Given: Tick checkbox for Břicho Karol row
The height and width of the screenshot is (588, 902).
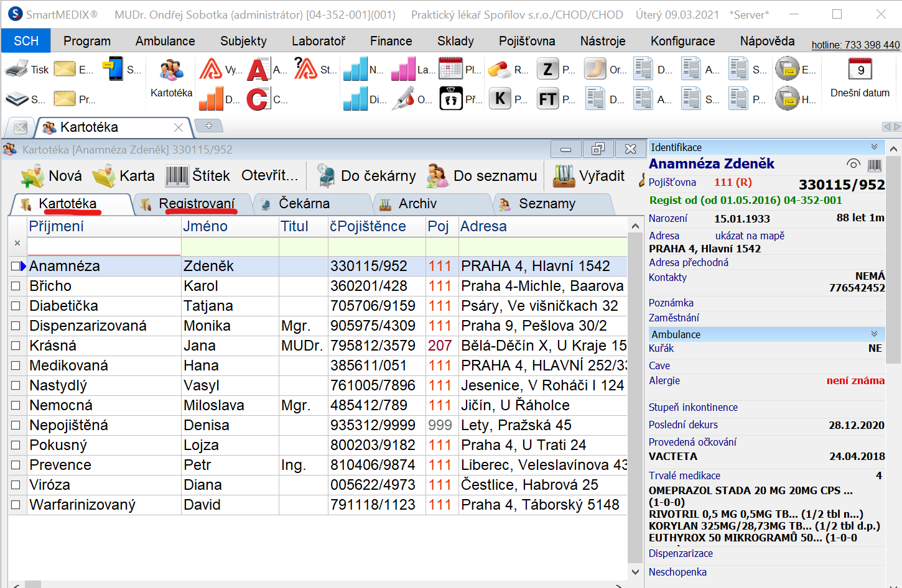Looking at the screenshot, I should click(16, 286).
